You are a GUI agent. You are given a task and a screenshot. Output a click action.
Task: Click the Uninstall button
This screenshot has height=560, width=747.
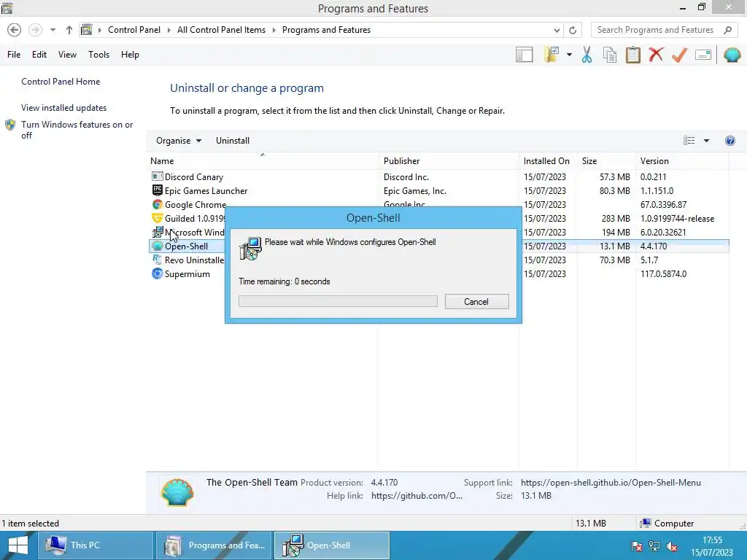pos(233,141)
